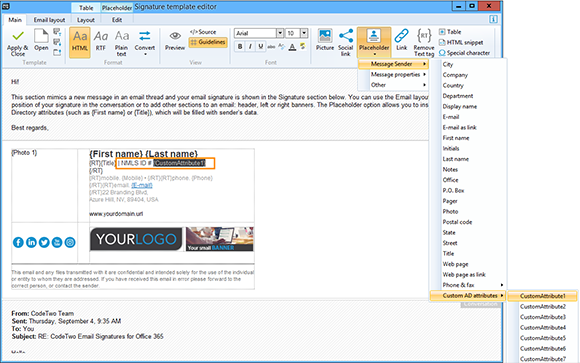The image size is (580, 363).
Task: Open the Placeholder contextual tab
Action: tap(117, 8)
